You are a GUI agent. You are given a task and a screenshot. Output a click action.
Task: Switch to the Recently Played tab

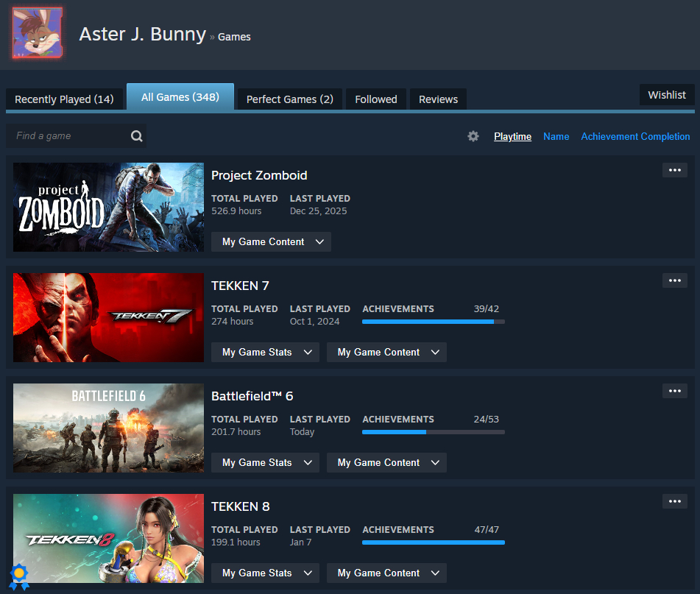click(x=64, y=99)
